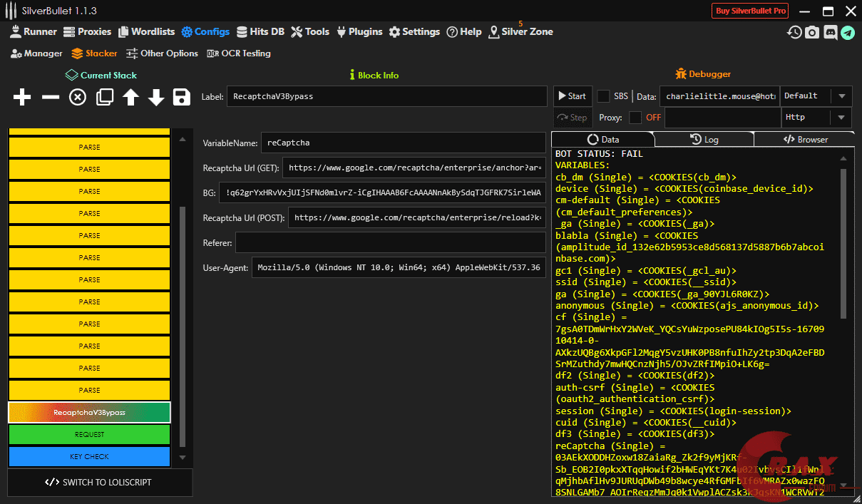Select the green REQUEST block
Screen dimensions: 862x504
(x=89, y=434)
